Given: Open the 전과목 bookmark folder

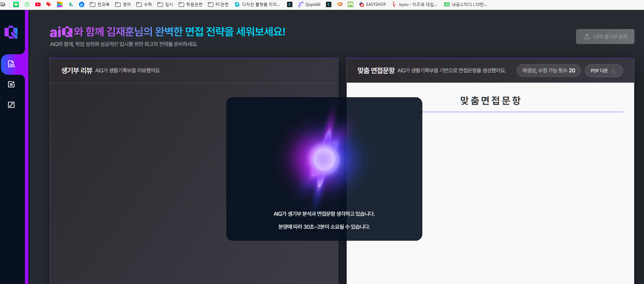Looking at the screenshot, I should (99, 4).
